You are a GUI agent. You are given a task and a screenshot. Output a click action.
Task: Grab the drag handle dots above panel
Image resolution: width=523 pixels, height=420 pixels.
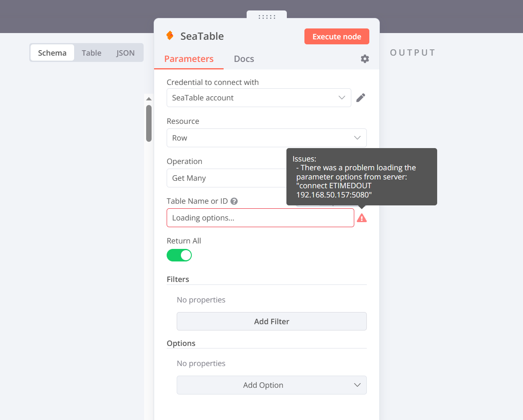coord(267,17)
